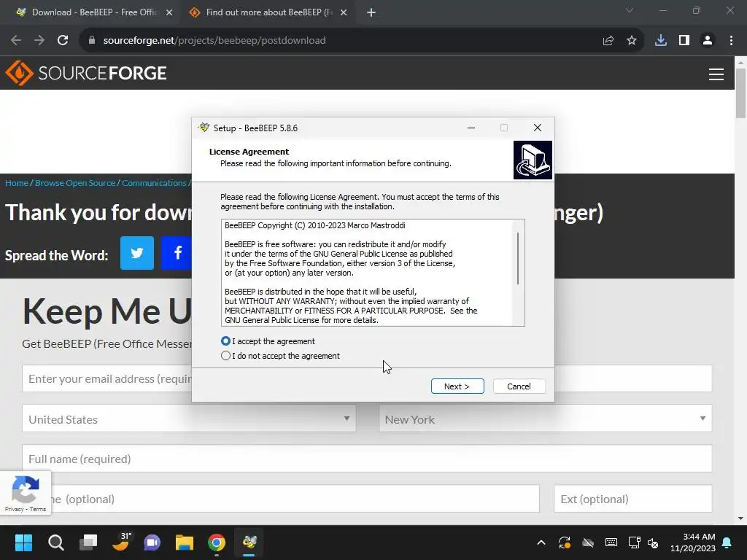The height and width of the screenshot is (560, 747).
Task: Switch to Find out more about BeeBEEP tab
Action: (x=268, y=12)
